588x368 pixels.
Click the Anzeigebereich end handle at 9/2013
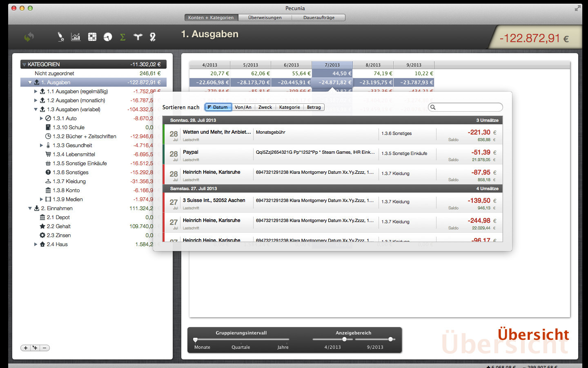[x=391, y=339]
